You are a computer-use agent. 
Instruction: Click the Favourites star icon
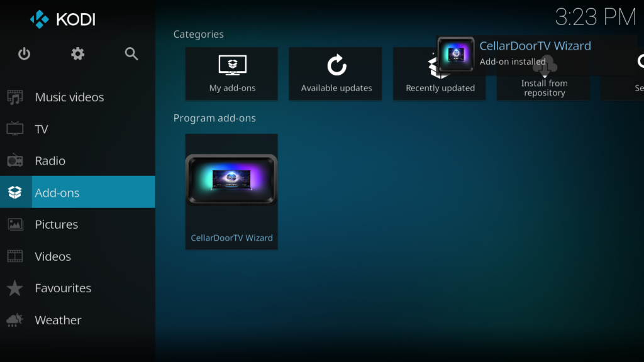point(14,288)
